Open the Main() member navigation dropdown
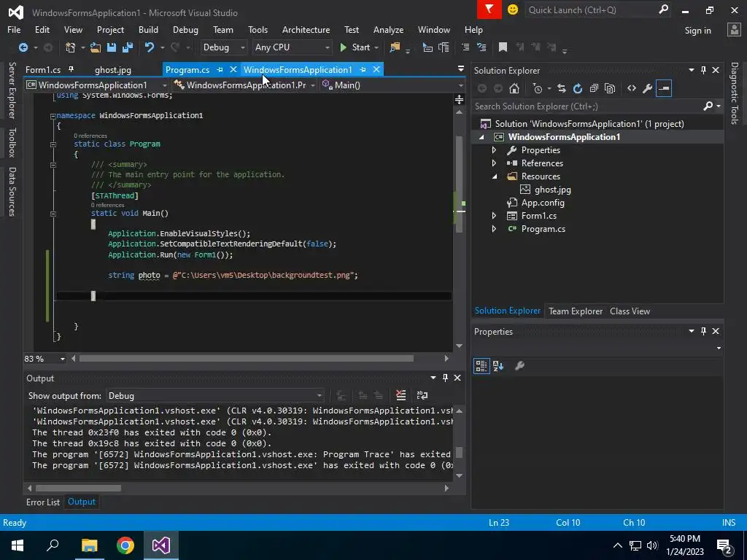The image size is (747, 560). click(392, 85)
